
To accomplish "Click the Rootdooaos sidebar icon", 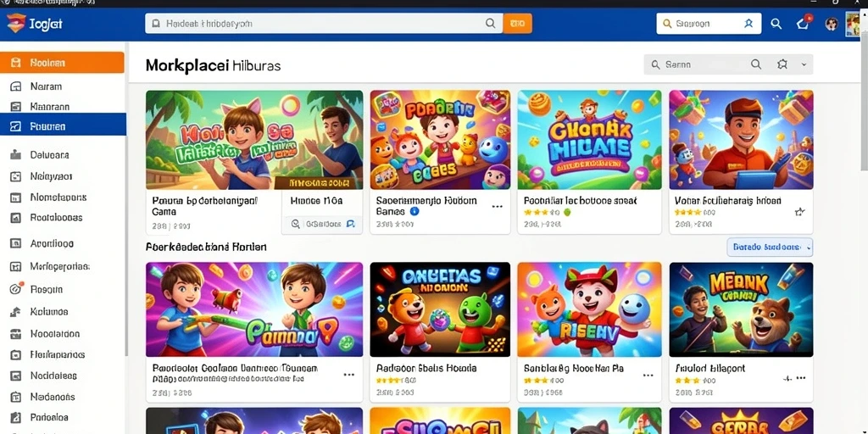I will click(x=16, y=218).
